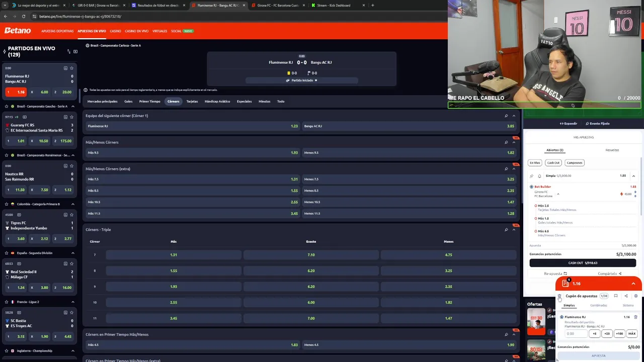Pin the Equipo del siguiente córner market
644x362 pixels.
point(506,116)
